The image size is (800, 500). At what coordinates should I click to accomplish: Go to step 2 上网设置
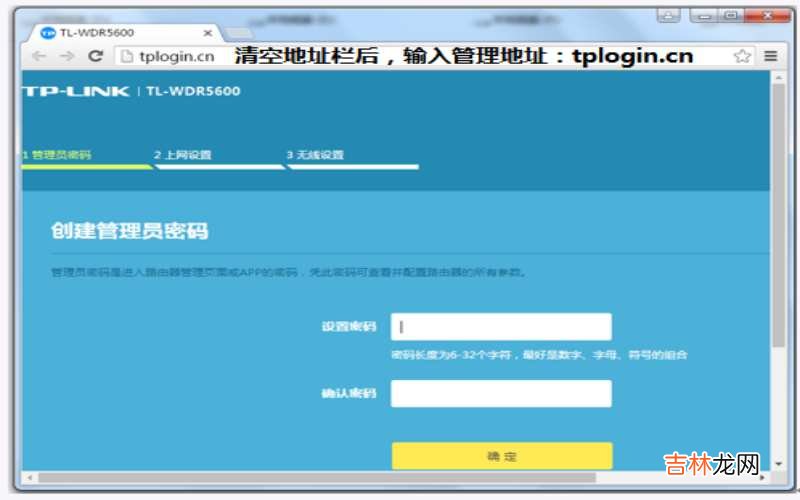183,155
